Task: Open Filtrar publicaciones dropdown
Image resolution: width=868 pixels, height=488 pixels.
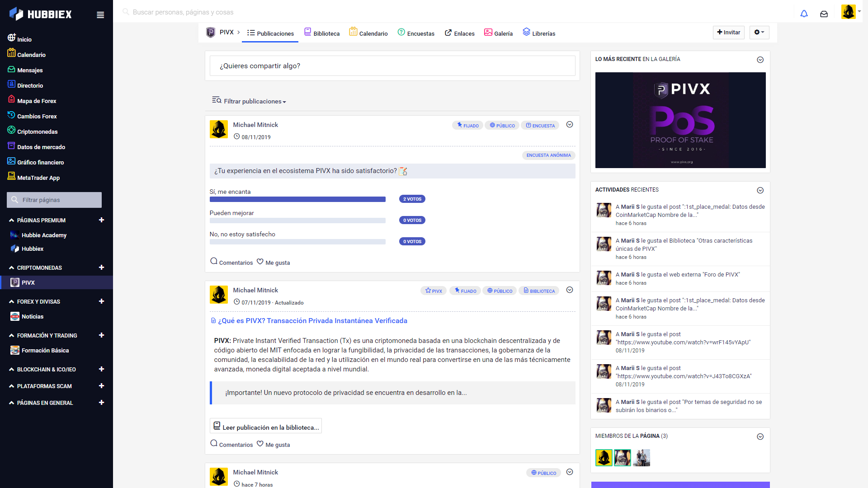Action: [249, 101]
